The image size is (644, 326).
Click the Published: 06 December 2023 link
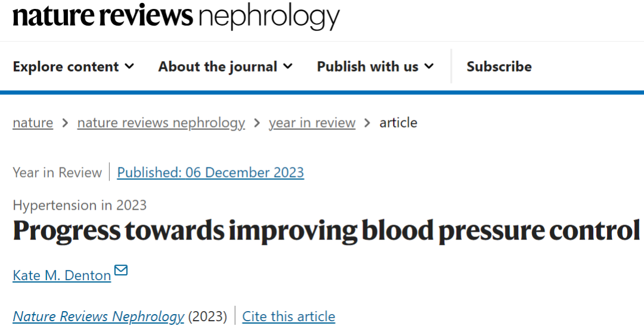point(210,172)
